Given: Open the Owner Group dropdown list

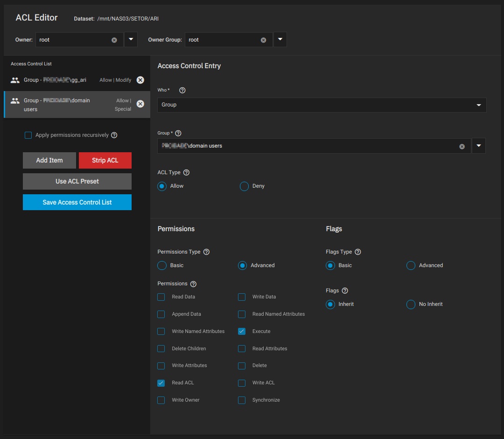Looking at the screenshot, I should (x=280, y=40).
